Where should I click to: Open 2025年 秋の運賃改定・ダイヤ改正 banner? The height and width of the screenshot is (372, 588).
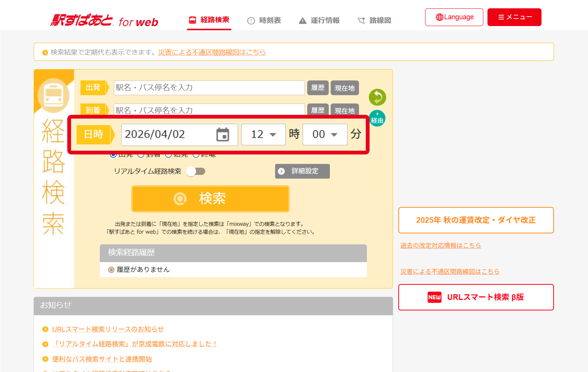point(476,220)
